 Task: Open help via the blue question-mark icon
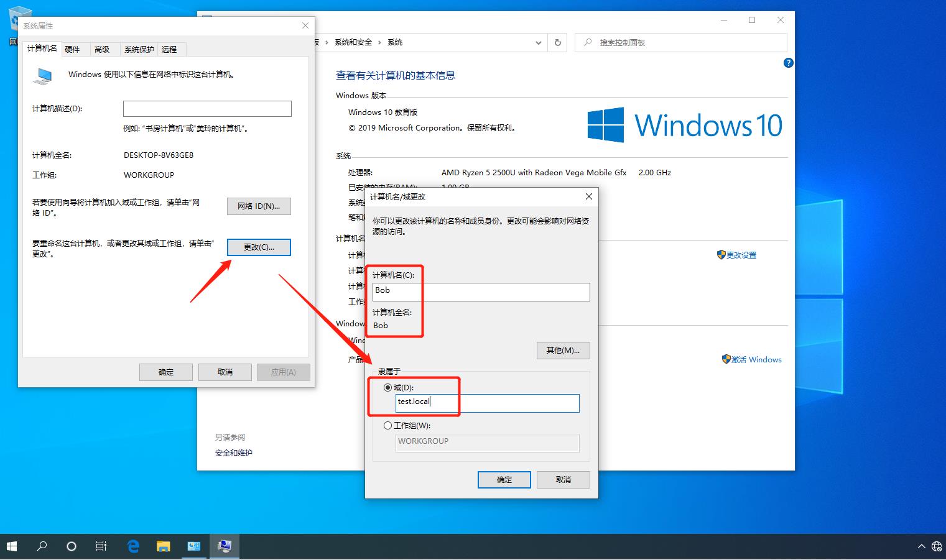click(789, 63)
